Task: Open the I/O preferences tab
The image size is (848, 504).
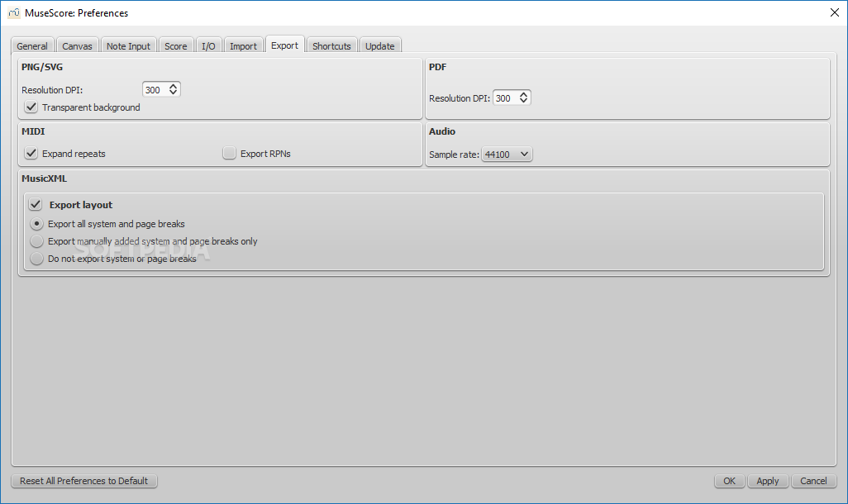Action: click(x=208, y=46)
